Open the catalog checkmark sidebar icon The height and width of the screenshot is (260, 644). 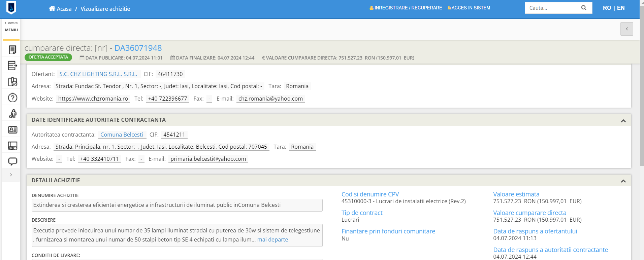click(12, 82)
